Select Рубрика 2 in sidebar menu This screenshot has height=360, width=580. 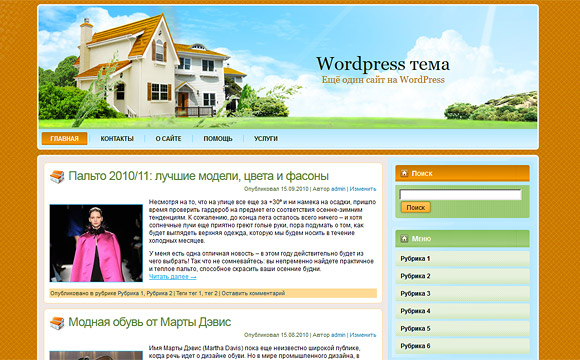point(462,276)
